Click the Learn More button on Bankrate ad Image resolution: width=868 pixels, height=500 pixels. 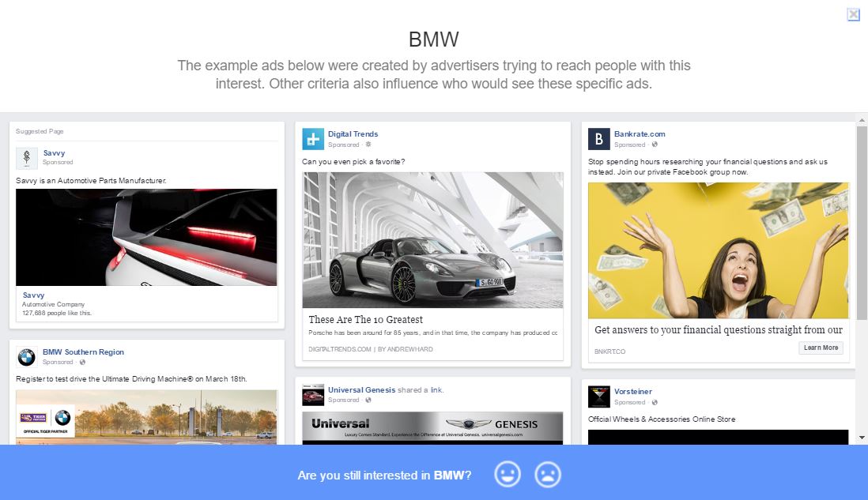(821, 348)
